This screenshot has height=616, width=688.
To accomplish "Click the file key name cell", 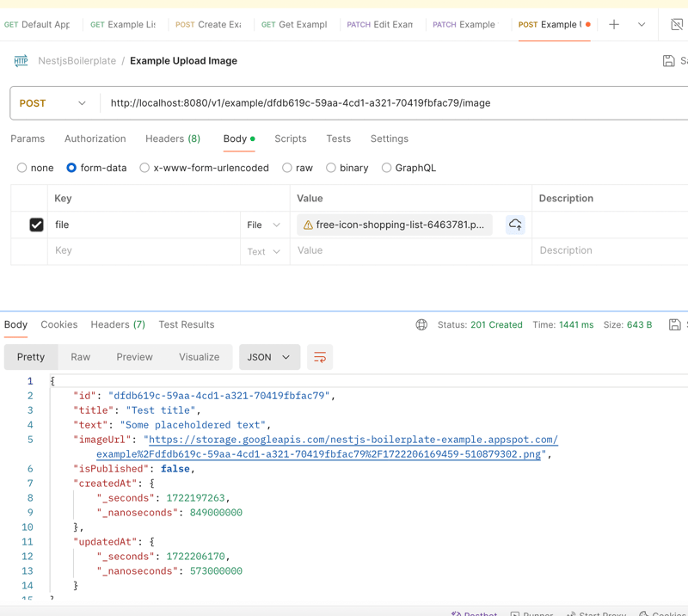I will click(144, 225).
